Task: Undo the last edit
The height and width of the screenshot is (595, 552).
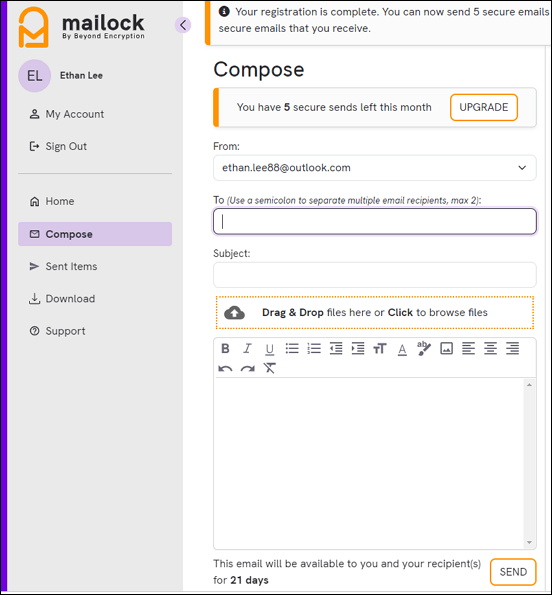Action: (x=225, y=368)
